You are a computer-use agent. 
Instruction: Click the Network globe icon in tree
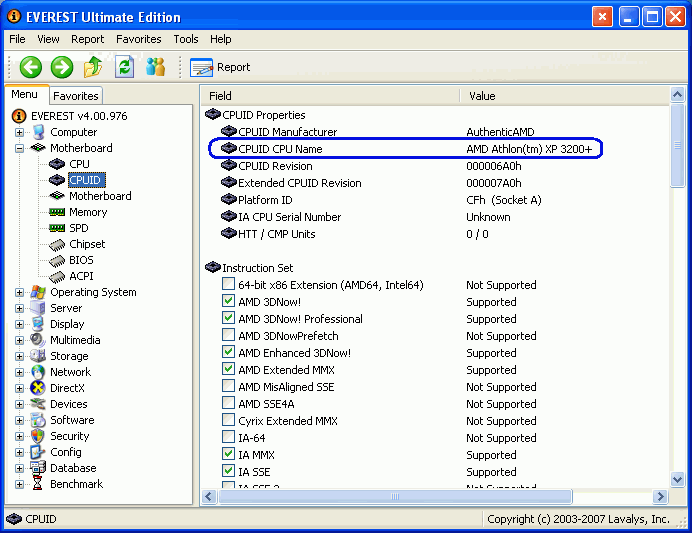pos(38,372)
